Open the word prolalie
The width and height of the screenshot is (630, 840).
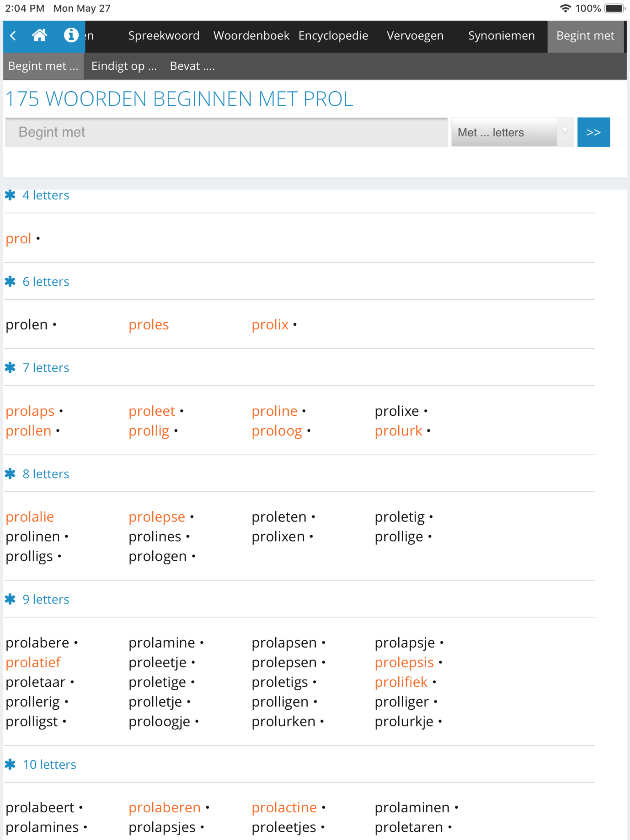pyautogui.click(x=30, y=517)
